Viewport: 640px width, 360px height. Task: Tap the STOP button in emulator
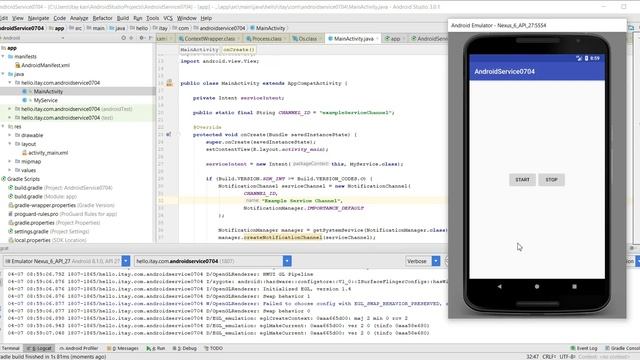[551, 180]
